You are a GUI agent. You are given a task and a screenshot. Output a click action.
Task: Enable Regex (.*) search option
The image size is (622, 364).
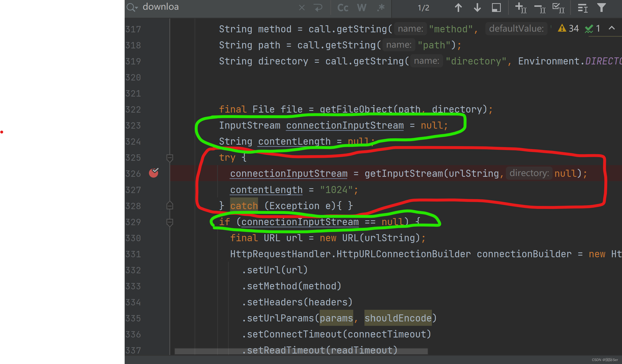(x=381, y=8)
